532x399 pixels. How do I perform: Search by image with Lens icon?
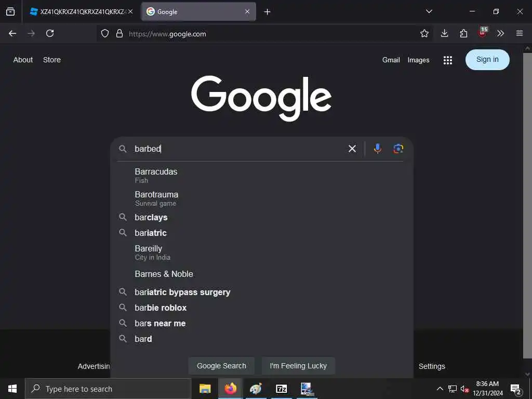point(398,149)
